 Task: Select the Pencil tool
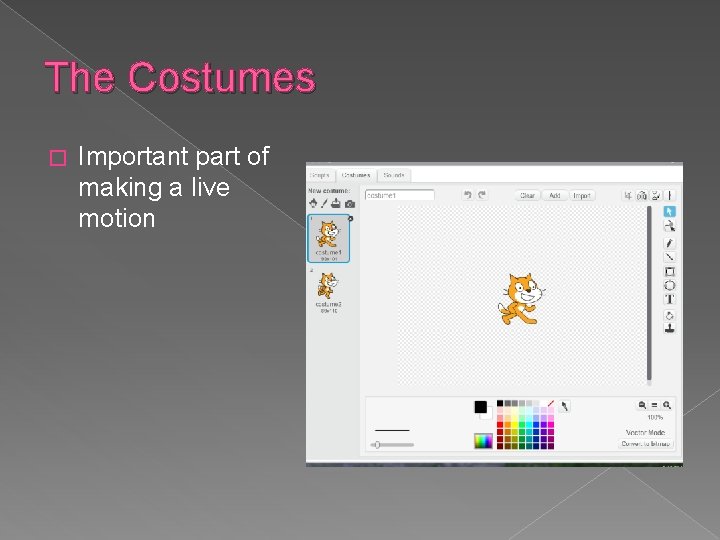(x=669, y=243)
